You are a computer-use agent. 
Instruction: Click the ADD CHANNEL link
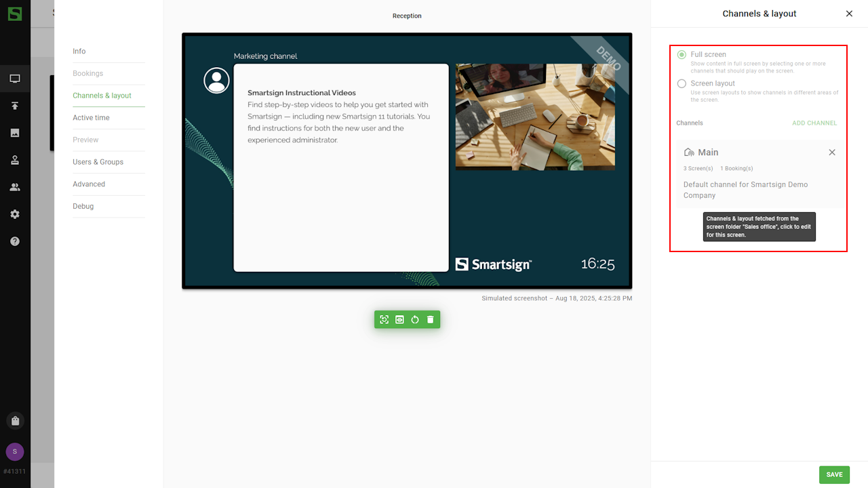[814, 123]
